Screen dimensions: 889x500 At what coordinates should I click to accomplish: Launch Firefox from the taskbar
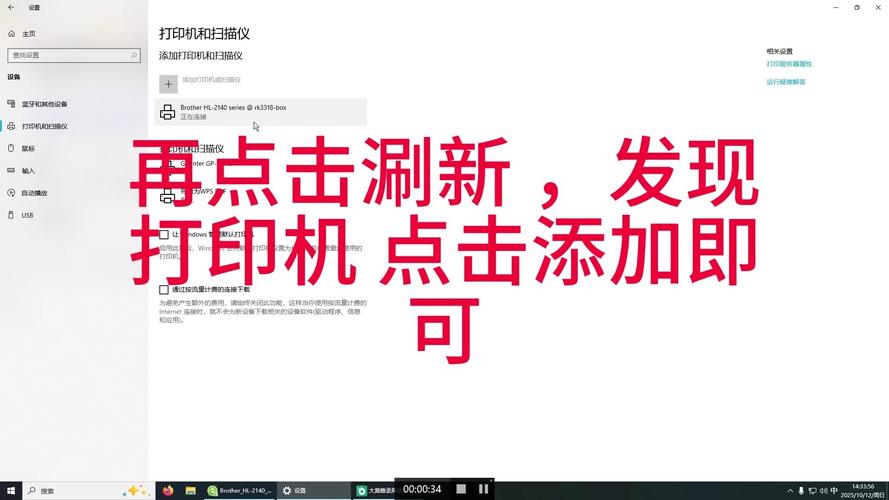168,490
